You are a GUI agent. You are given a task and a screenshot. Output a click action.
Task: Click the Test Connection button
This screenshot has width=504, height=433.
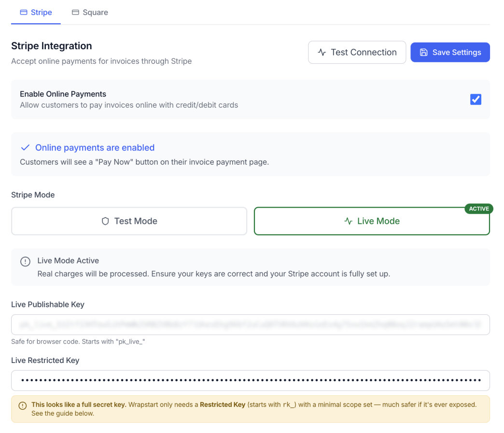pos(357,52)
